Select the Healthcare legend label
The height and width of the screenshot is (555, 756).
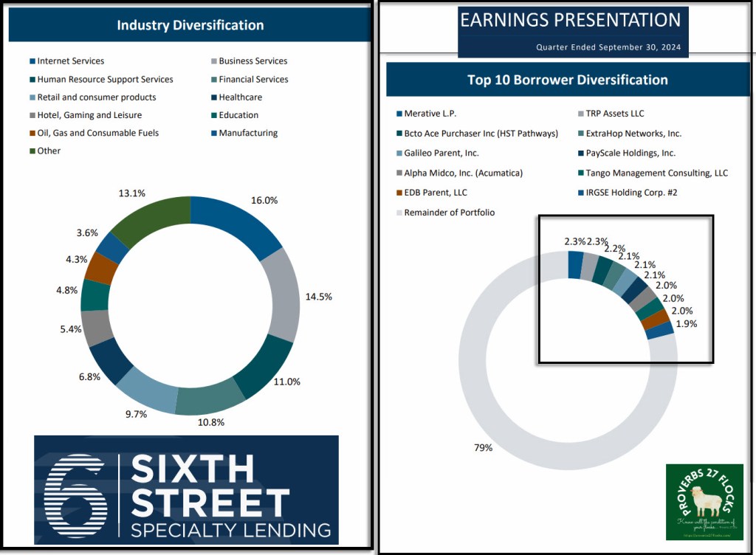pos(240,97)
